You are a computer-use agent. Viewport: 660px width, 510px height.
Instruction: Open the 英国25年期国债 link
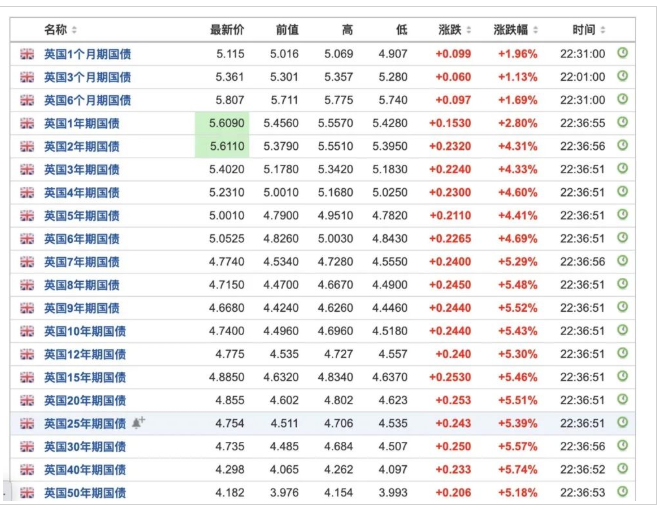click(85, 423)
